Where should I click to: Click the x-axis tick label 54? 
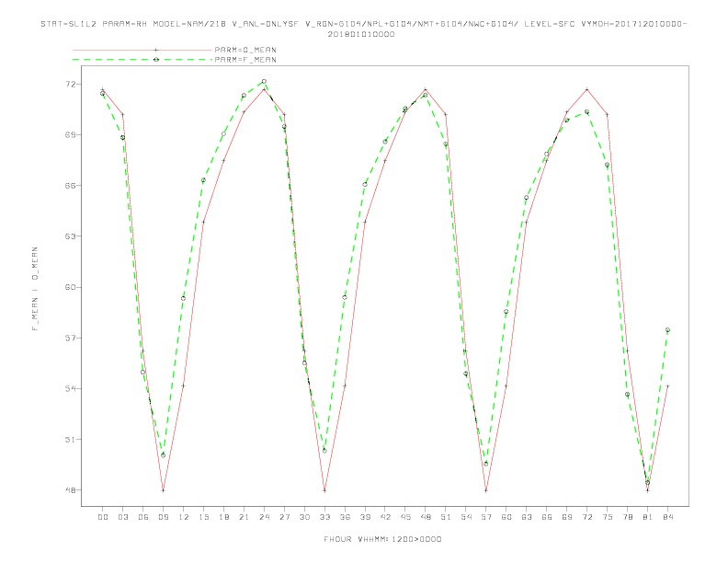(466, 517)
